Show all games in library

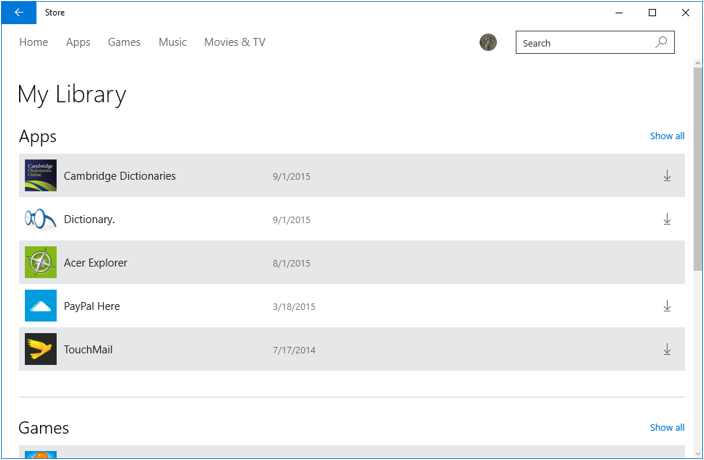(667, 428)
